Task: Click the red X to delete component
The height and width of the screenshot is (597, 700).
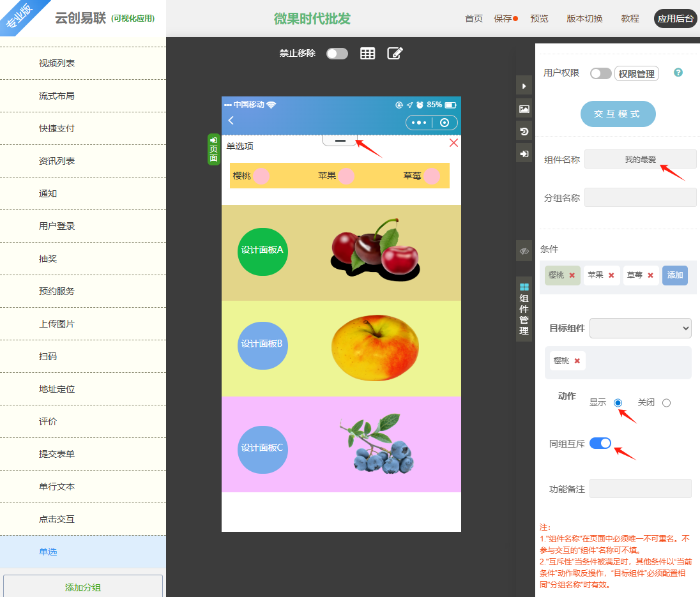Action: pos(453,143)
